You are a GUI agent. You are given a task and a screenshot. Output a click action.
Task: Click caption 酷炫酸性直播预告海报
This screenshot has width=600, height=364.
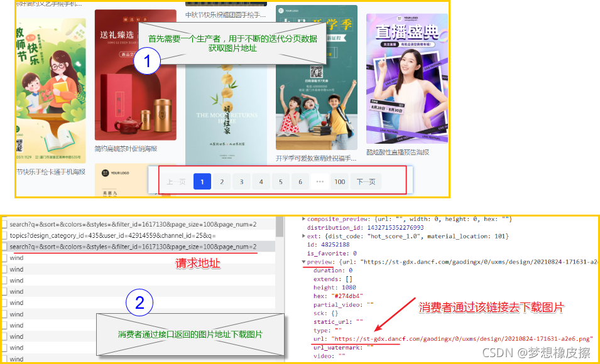click(398, 152)
